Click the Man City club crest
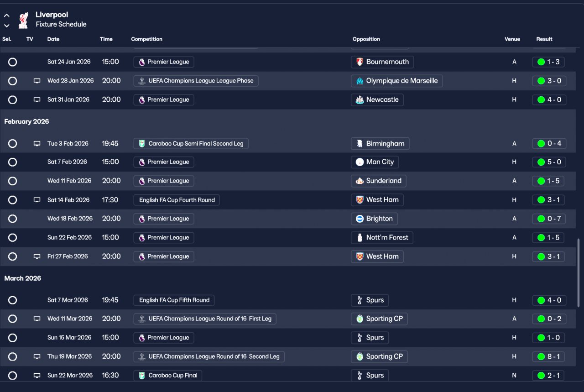Screen dimensions: 584x392 (x=360, y=162)
